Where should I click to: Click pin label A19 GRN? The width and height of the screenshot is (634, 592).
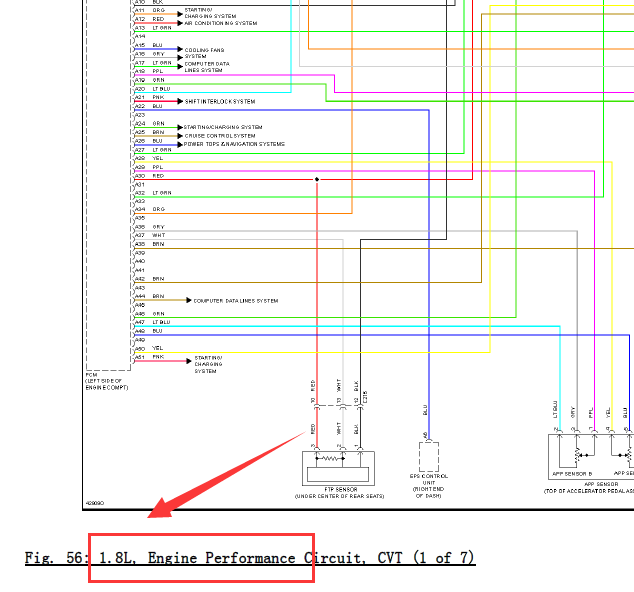[x=150, y=80]
